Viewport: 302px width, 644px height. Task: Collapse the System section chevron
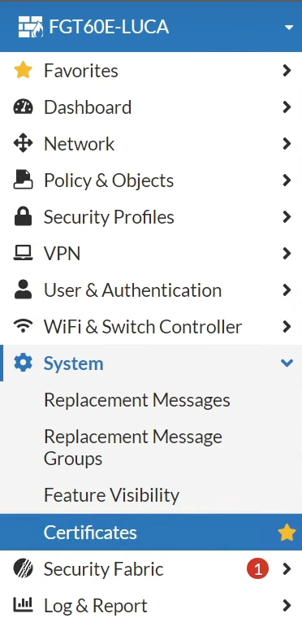[287, 363]
